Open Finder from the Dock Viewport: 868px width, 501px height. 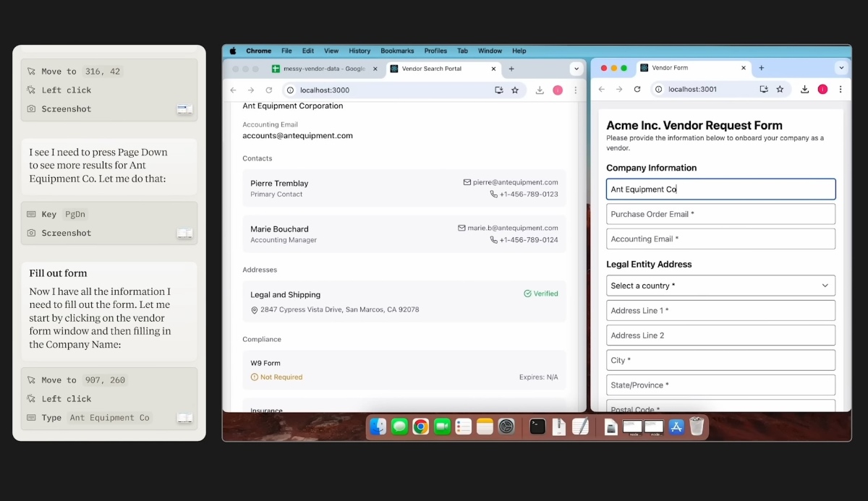378,427
